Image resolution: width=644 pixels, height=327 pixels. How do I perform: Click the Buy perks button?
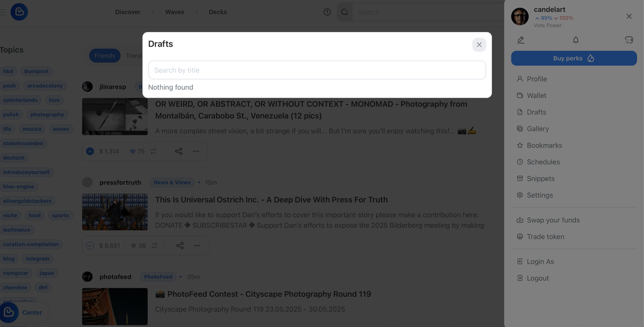point(574,58)
